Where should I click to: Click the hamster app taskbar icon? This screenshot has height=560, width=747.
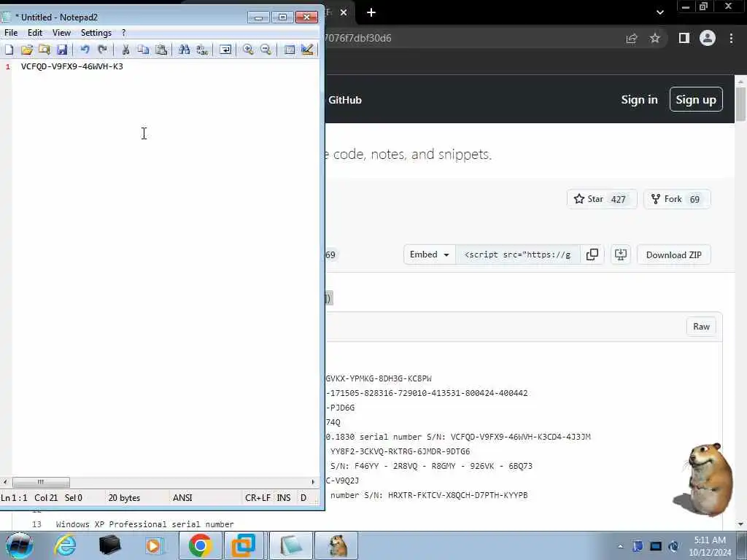pyautogui.click(x=337, y=545)
